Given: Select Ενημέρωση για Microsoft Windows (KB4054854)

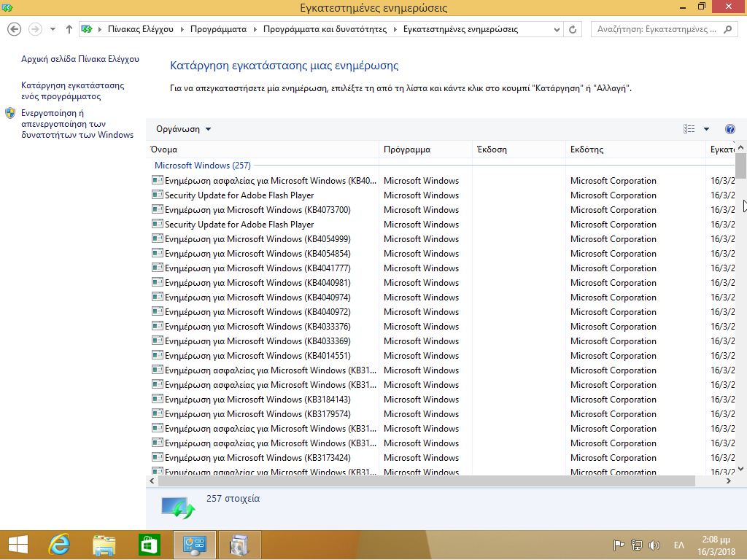Looking at the screenshot, I should 258,254.
